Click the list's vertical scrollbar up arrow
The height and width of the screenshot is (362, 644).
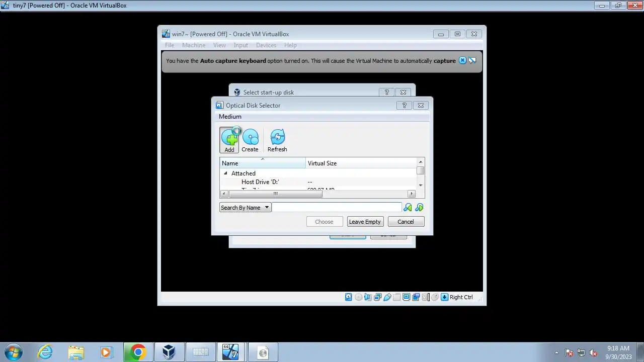(421, 161)
